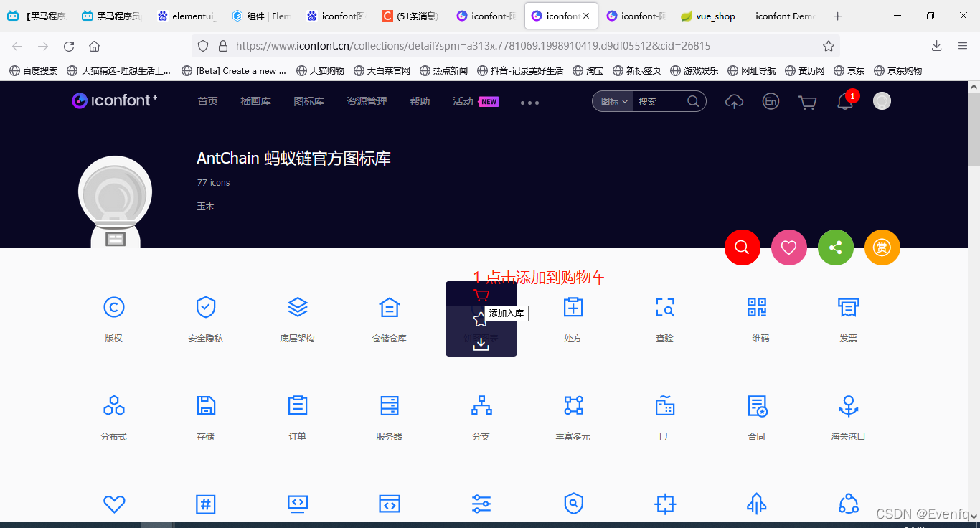Add hovered icon to shopping cart
The height and width of the screenshot is (528, 980).
pyautogui.click(x=481, y=295)
